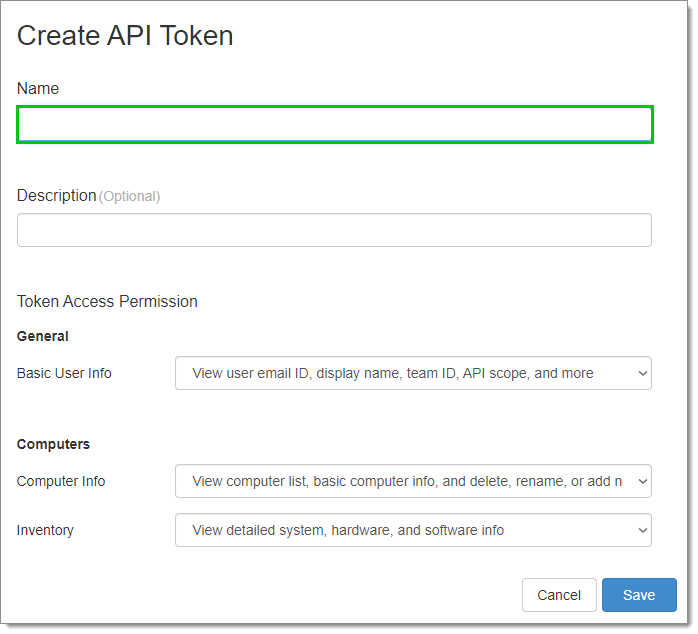
Task: Click the chevron arrow on Inventory
Action: point(642,531)
